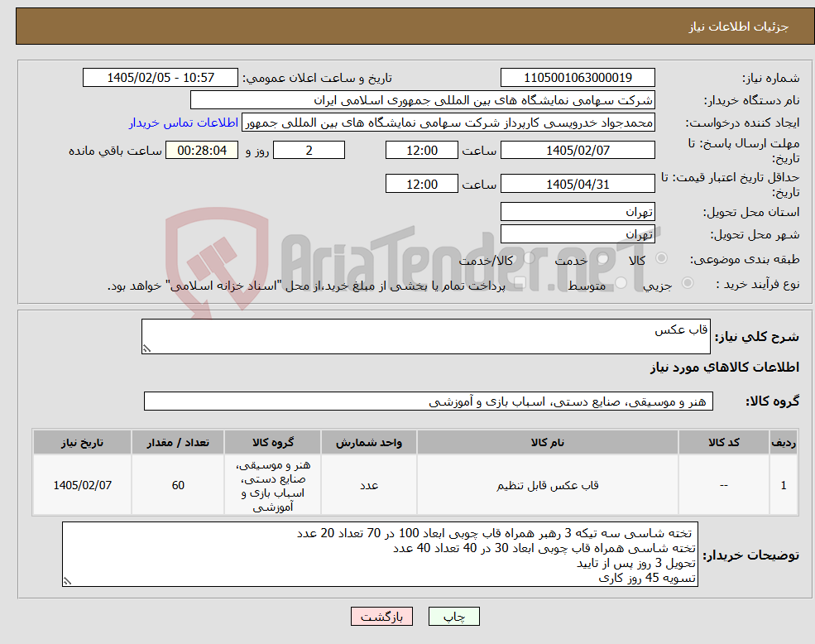This screenshot has height=644, width=815.
Task: Click the نام کالا column header
Action: tap(547, 442)
